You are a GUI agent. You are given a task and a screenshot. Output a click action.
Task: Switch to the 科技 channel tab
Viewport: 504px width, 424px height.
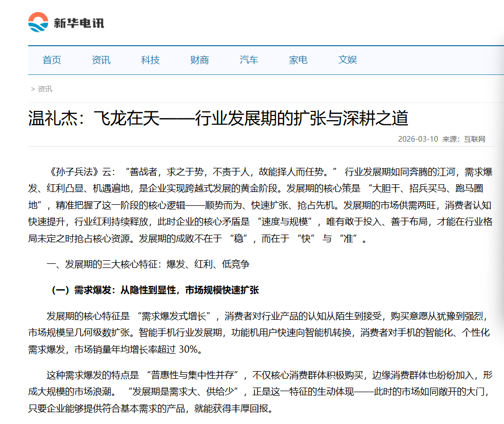pos(150,60)
